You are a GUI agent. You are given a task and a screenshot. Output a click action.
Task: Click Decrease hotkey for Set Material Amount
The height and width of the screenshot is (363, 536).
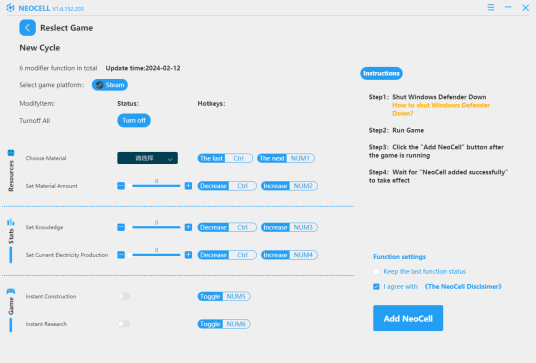pos(227,186)
